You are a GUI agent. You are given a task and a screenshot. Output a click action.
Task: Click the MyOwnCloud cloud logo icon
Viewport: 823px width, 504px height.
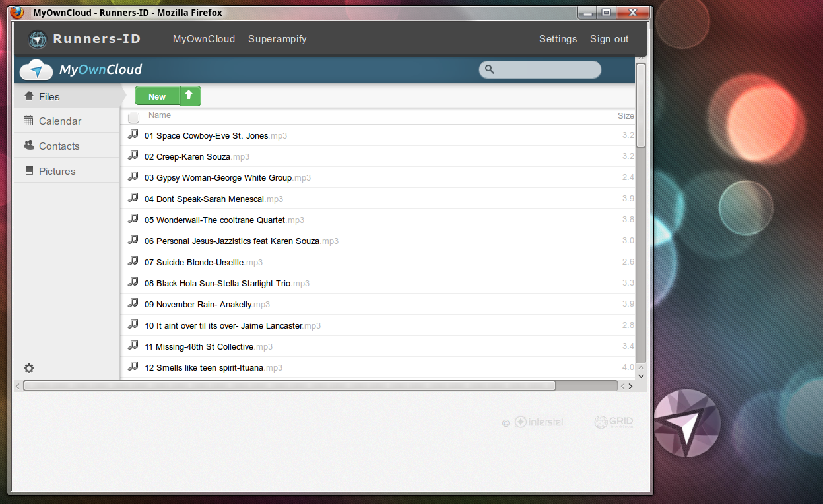[36, 70]
